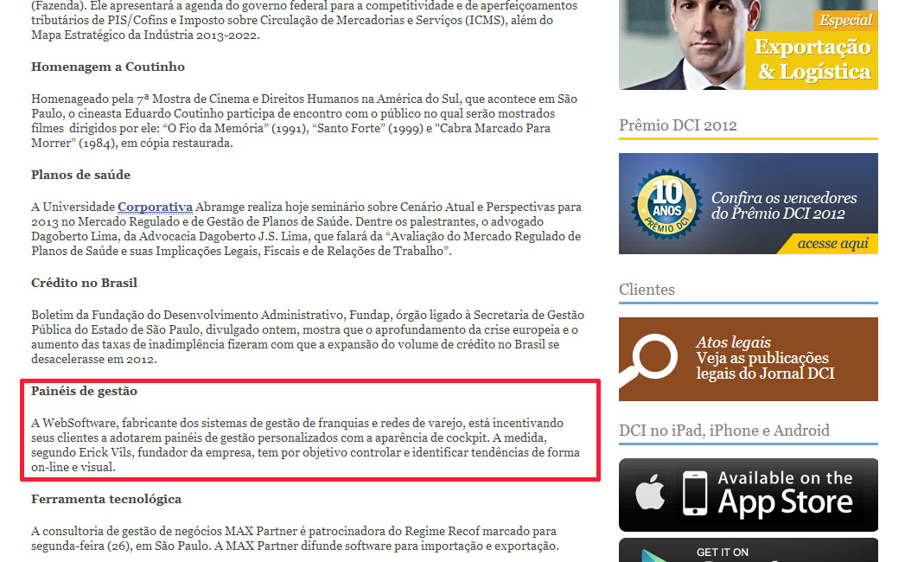Click "acesse aqui" on the Prêmio DCI banner

pos(832,244)
